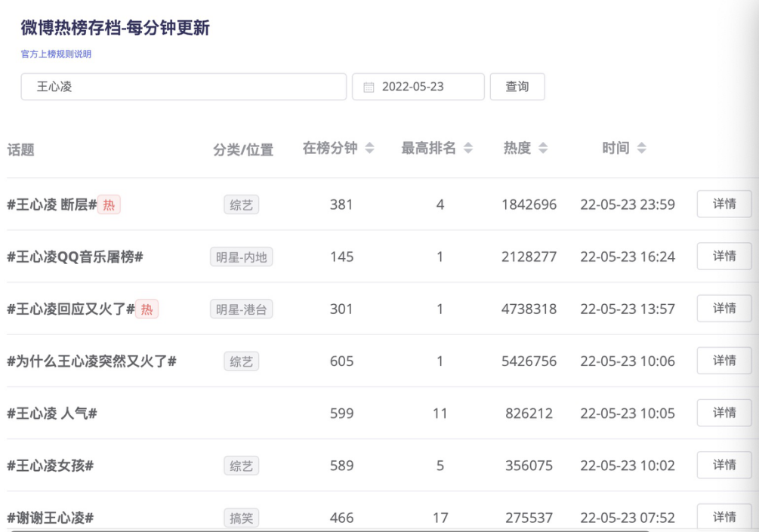
Task: Click the 查询 search button
Action: 517,87
